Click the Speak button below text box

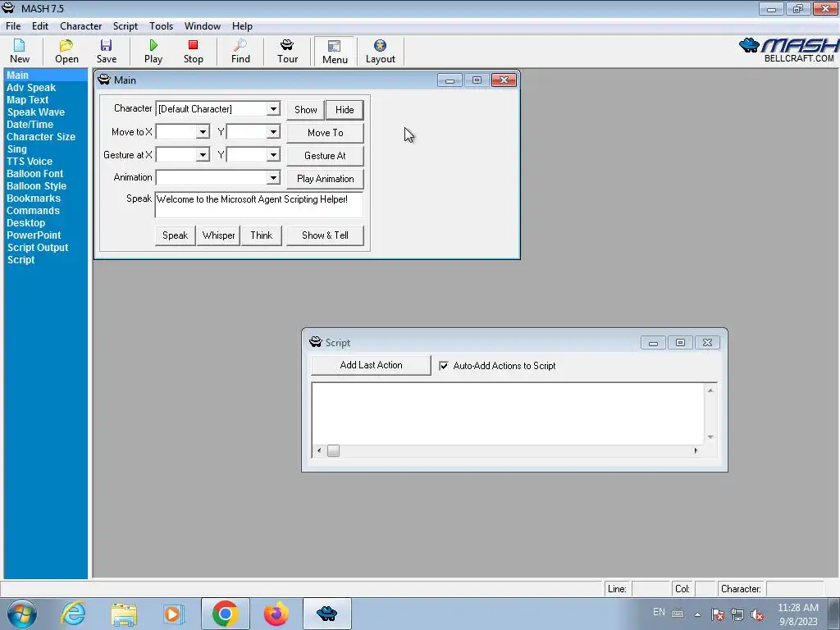click(x=176, y=235)
